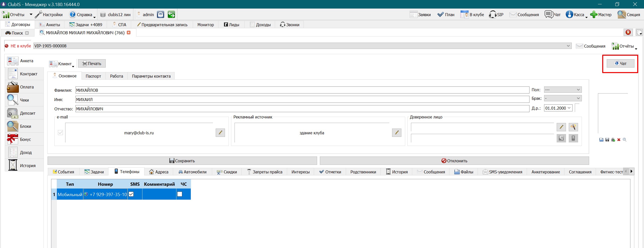This screenshot has height=248, width=644.
Task: Open the contract number VIP-1905-000008 dropdown
Action: (302, 46)
